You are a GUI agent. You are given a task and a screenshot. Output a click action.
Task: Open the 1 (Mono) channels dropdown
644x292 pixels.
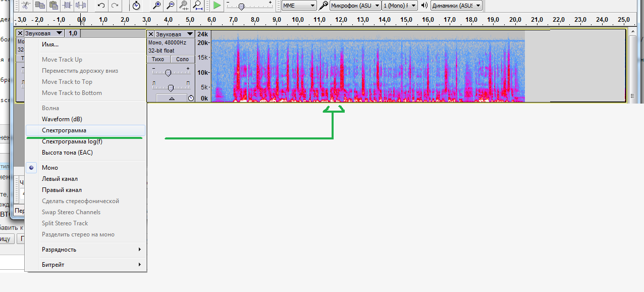400,6
